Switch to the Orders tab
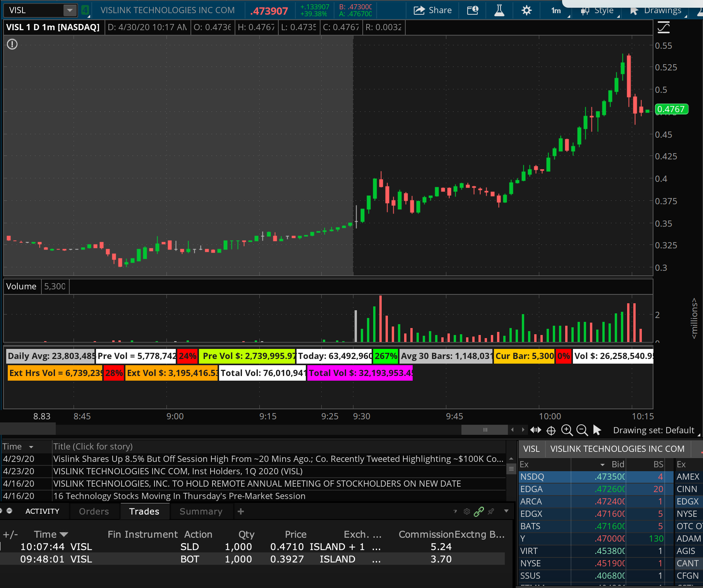 (94, 511)
